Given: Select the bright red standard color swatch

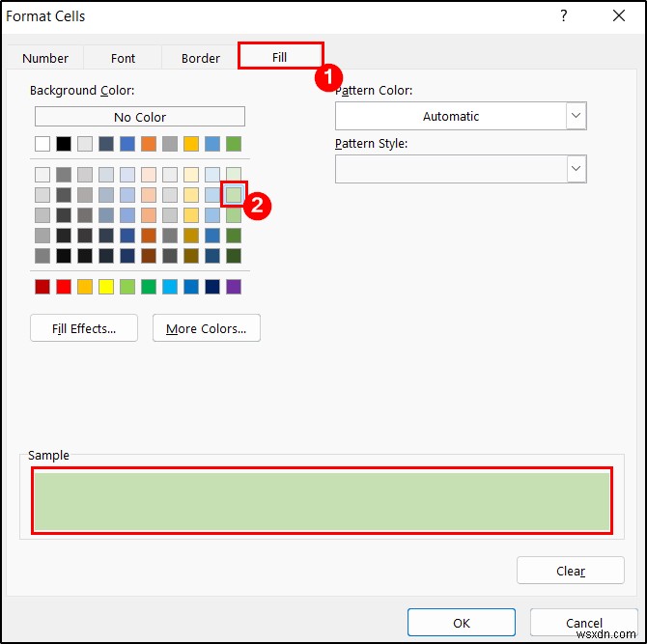Looking at the screenshot, I should click(x=64, y=287).
